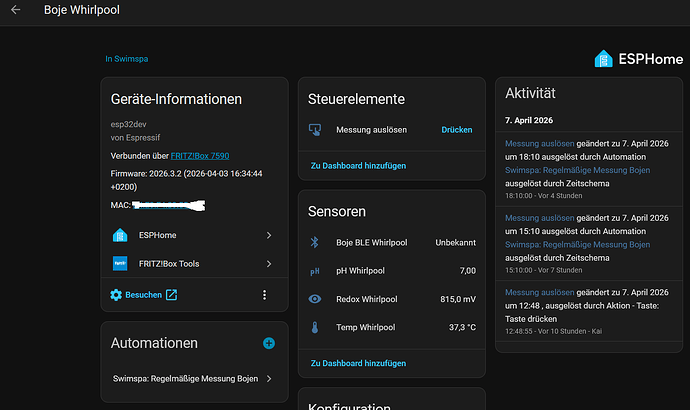The width and height of the screenshot is (690, 410).
Task: Select the Redox Whirlpool 815,0 mV value
Action: 455,298
